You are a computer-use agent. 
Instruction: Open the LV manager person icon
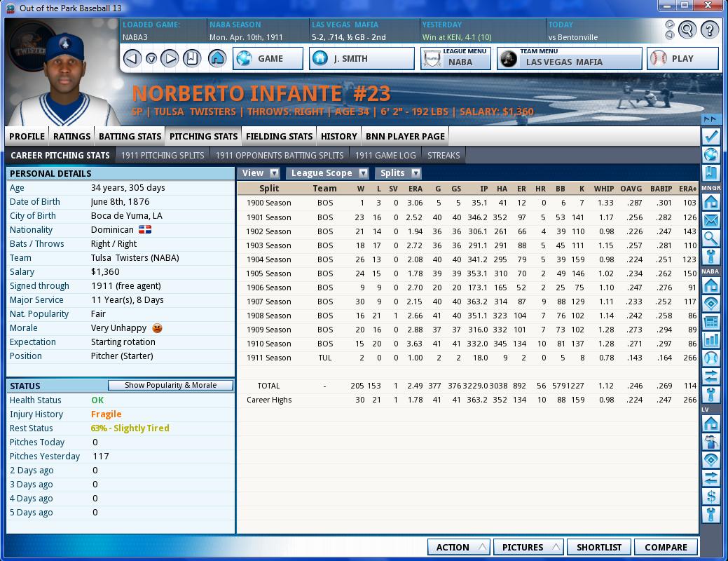click(710, 442)
